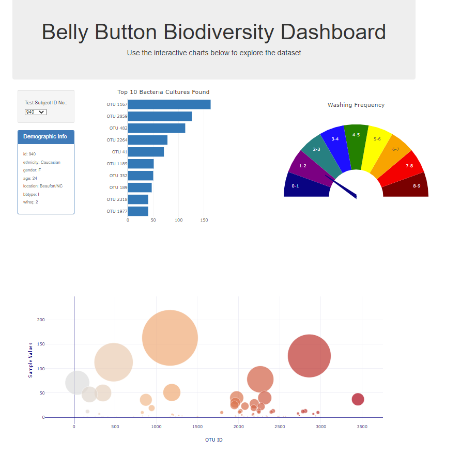This screenshot has width=476, height=457.
Task: Click the shortest bar labeled OTU 1977
Action: [x=138, y=211]
